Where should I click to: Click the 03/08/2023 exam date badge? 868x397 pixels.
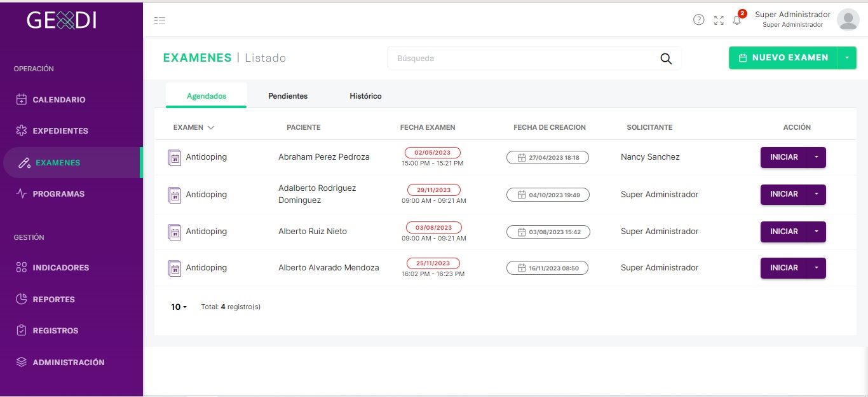click(x=434, y=228)
